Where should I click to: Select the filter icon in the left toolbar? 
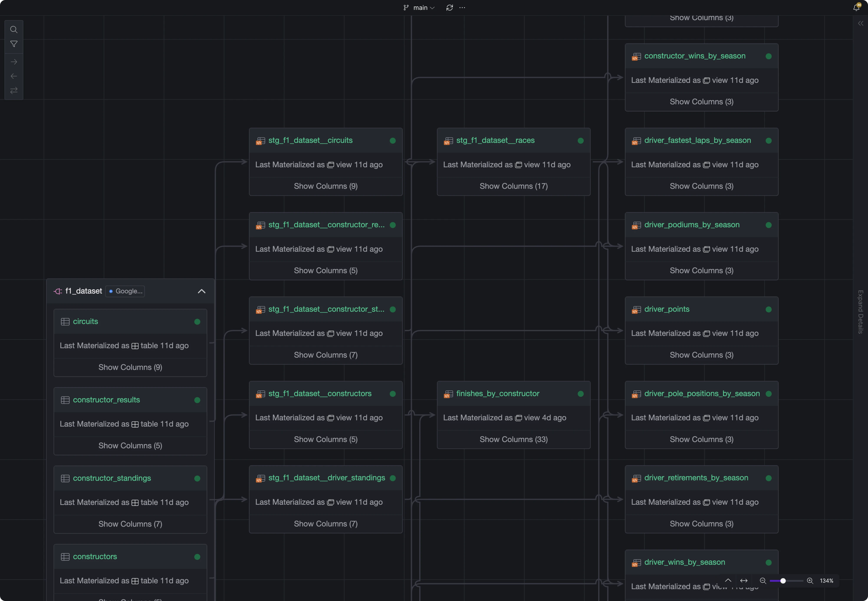[14, 44]
